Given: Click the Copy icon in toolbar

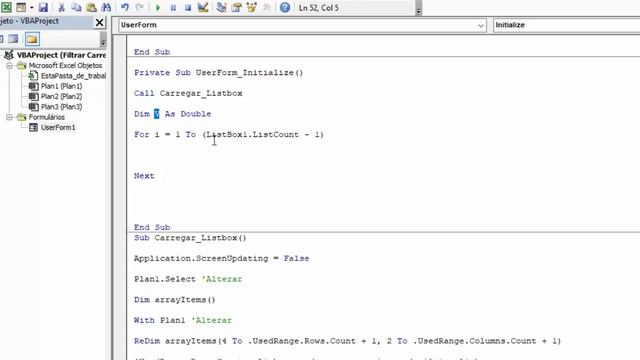Looking at the screenshot, I should click(x=76, y=7).
